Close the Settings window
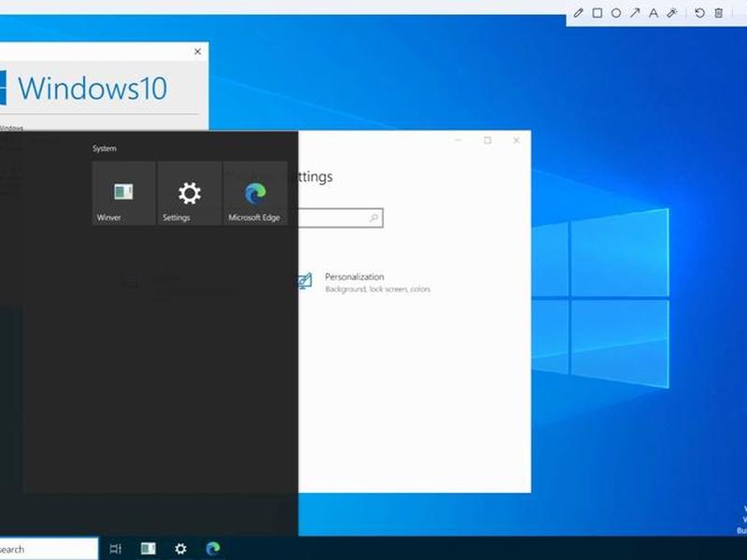Viewport: 747px width, 560px height. (x=516, y=140)
